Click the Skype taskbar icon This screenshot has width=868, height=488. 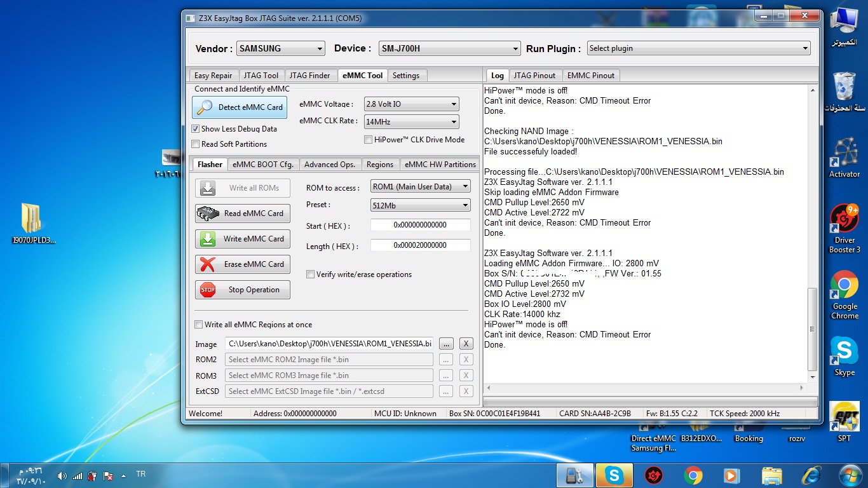614,475
